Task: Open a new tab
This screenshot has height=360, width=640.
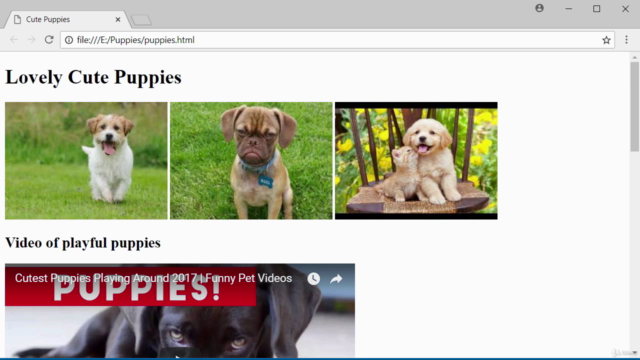Action: (x=142, y=20)
